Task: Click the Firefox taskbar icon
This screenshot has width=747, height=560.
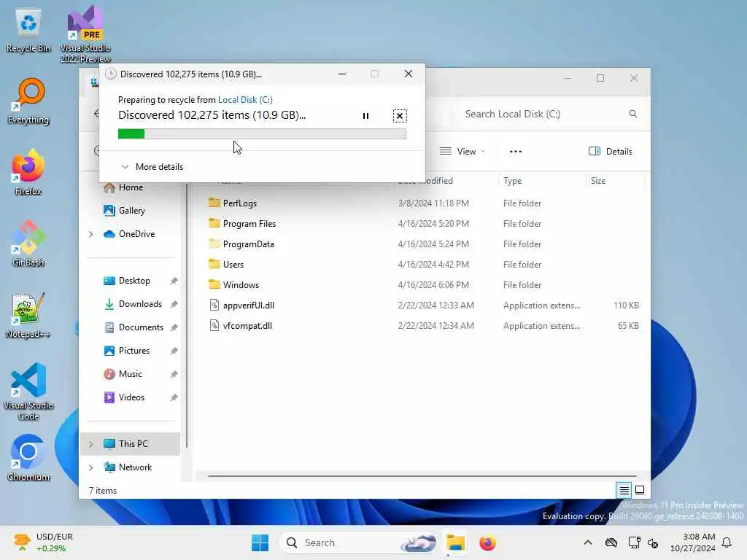Action: coord(487,542)
